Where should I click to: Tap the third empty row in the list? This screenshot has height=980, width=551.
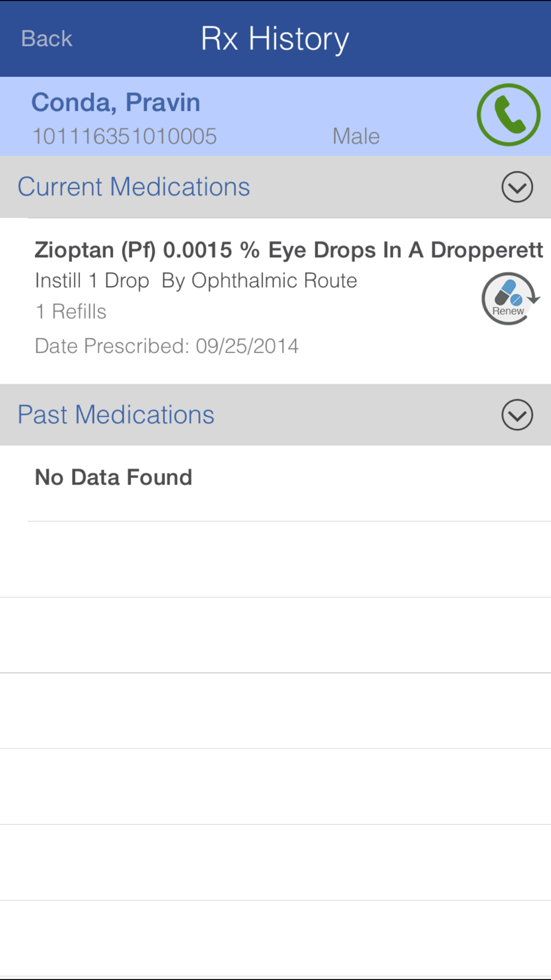click(x=275, y=710)
